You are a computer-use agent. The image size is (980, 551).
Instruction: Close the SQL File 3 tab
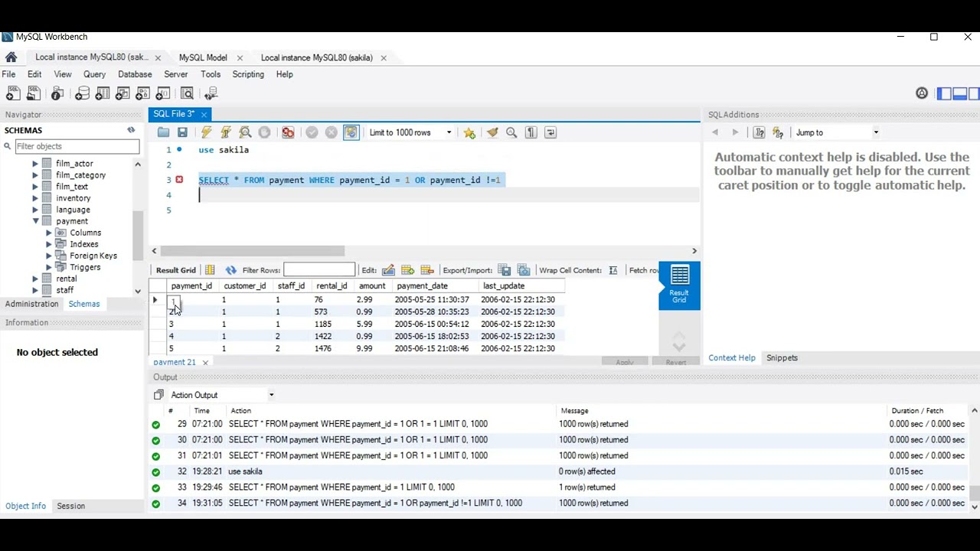(x=204, y=114)
